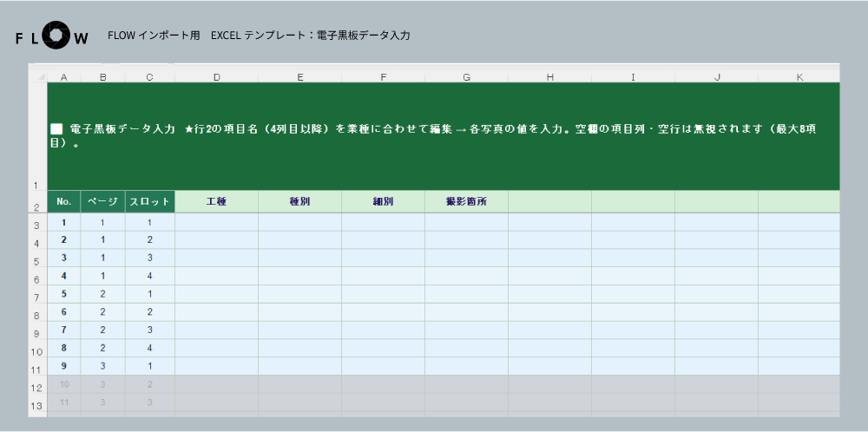Click 工種 cell in No. 9 row
Image resolution: width=868 pixels, height=432 pixels.
216,366
